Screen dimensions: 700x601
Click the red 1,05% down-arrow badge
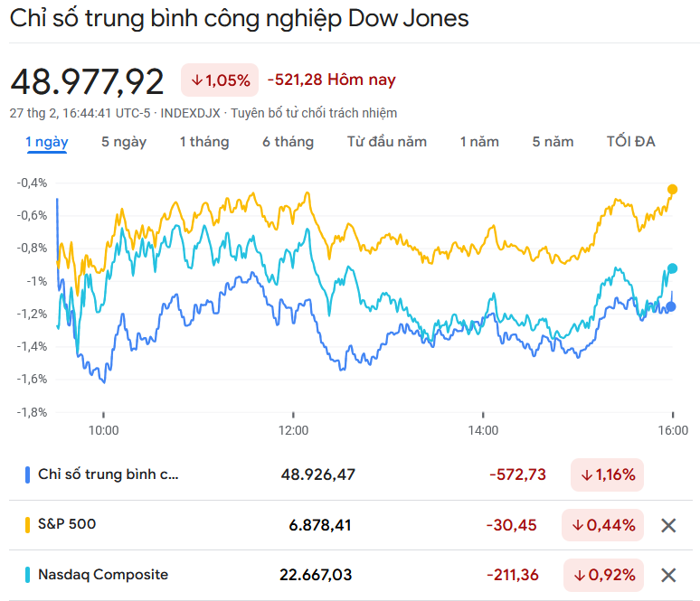coord(220,80)
